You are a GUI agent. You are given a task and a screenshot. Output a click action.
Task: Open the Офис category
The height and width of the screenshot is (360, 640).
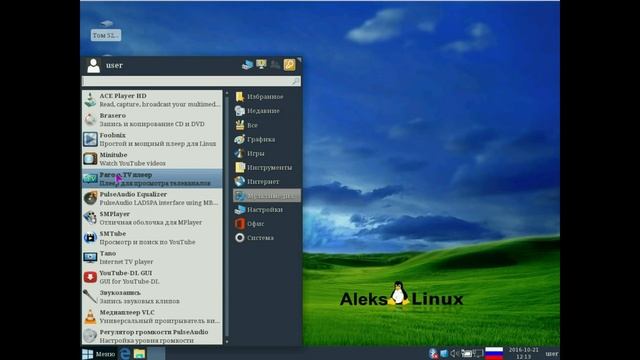[x=267, y=224]
